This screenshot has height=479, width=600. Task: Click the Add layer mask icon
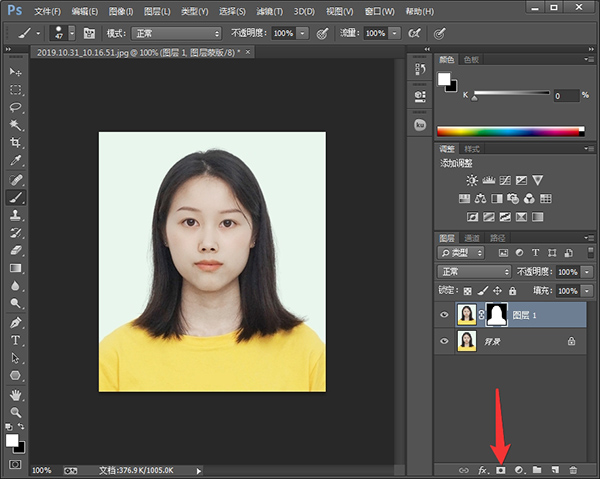tap(501, 469)
